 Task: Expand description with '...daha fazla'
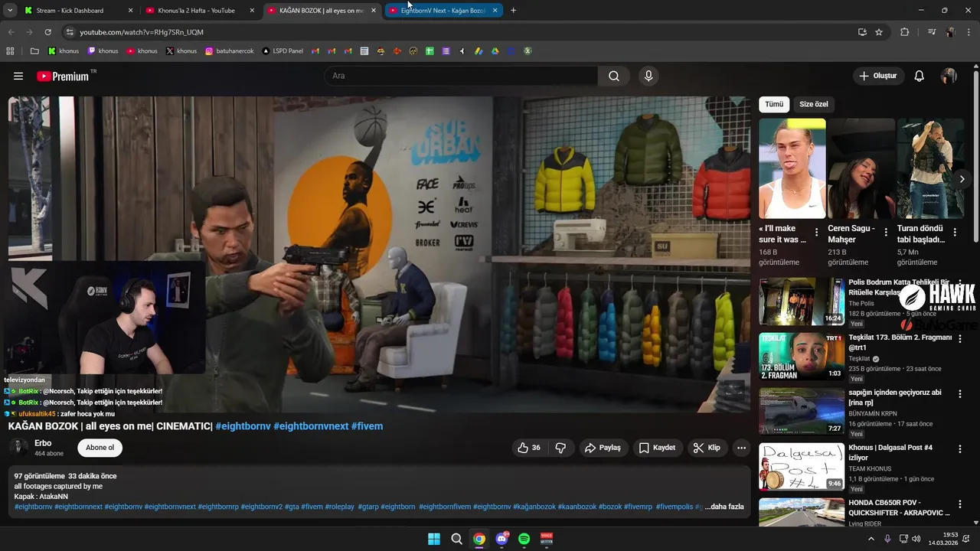[724, 507]
